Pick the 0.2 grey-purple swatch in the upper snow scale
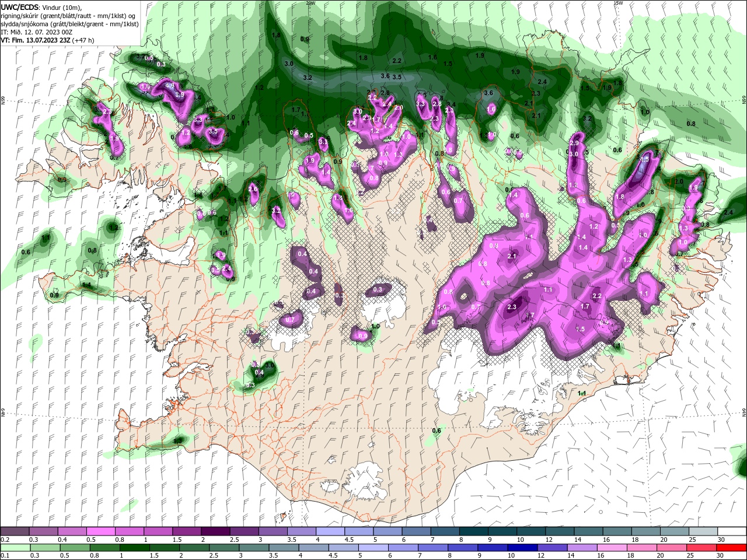The image size is (747, 560). click(x=15, y=531)
